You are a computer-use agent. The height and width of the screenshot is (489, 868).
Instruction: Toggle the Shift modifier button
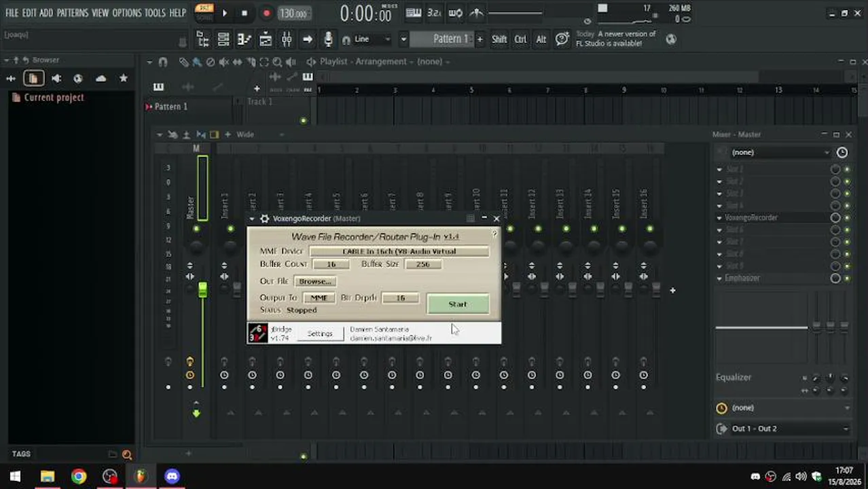tap(499, 39)
